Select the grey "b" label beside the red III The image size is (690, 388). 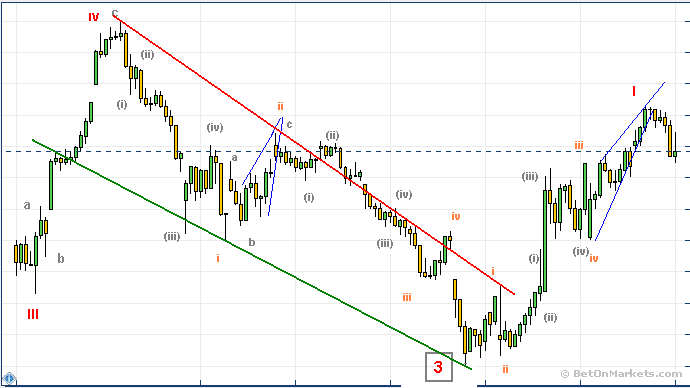61,259
